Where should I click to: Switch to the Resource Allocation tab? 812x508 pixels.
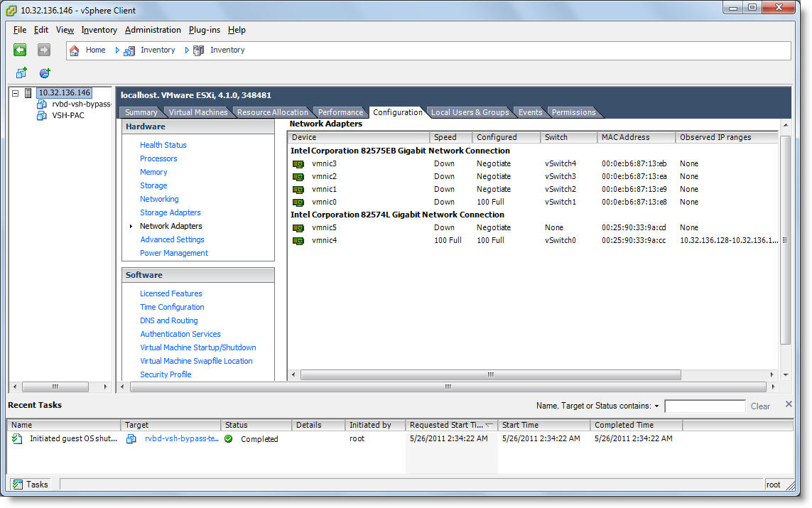click(x=272, y=112)
